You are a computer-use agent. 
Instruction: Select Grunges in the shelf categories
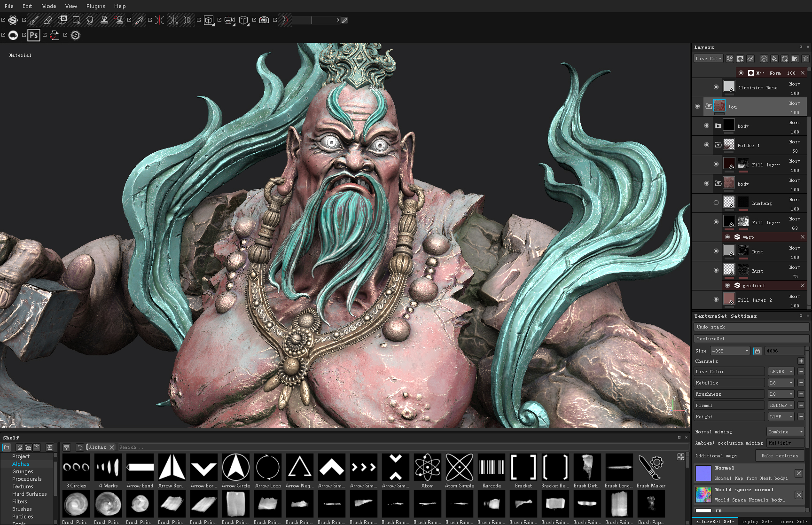23,471
